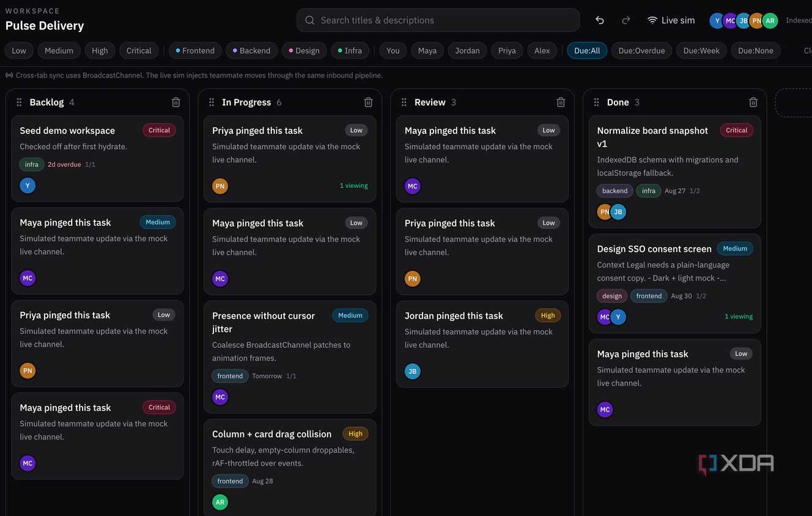Toggle the Medium priority filter
The image size is (812, 516).
(x=59, y=50)
